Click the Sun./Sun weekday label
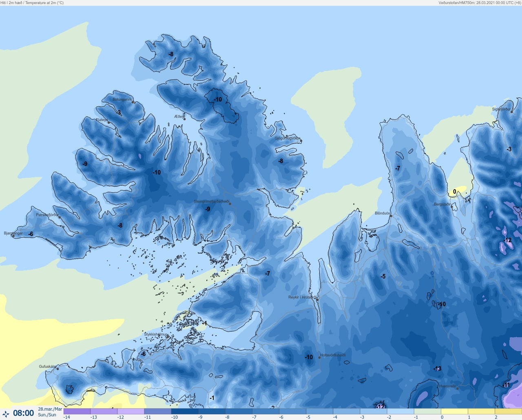 [47, 415]
